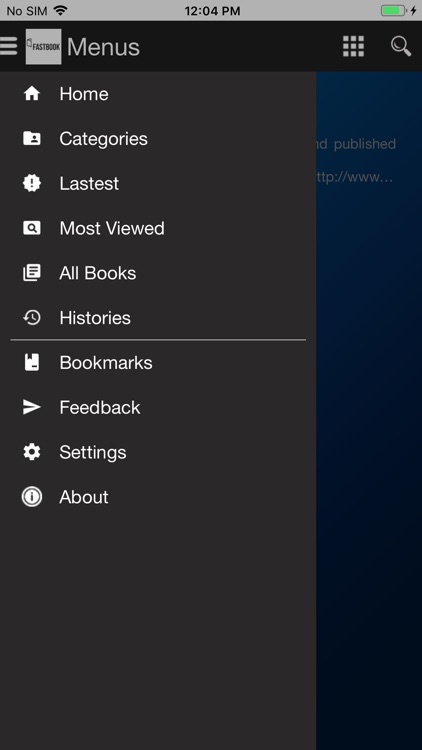Choose Feedback from the menu
Image resolution: width=422 pixels, height=750 pixels.
[x=158, y=408]
